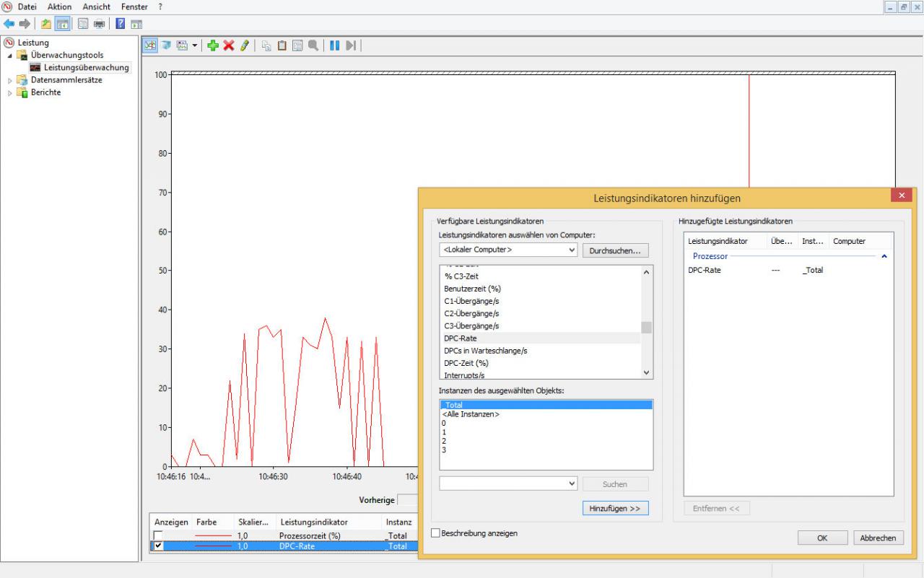Collapse the Prozessor group chevron

coord(884,256)
